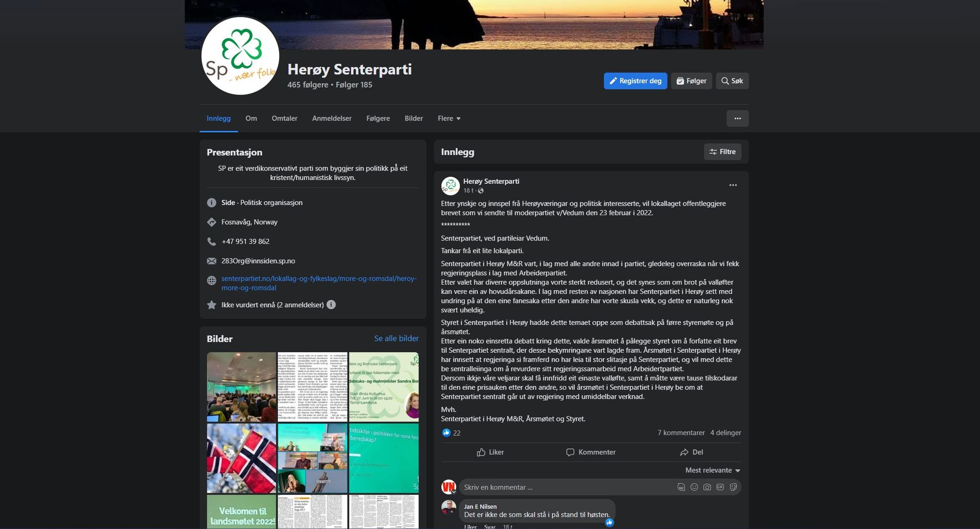Open the Mest relevante sorting dropdown
Image resolution: width=980 pixels, height=529 pixels.
point(712,470)
